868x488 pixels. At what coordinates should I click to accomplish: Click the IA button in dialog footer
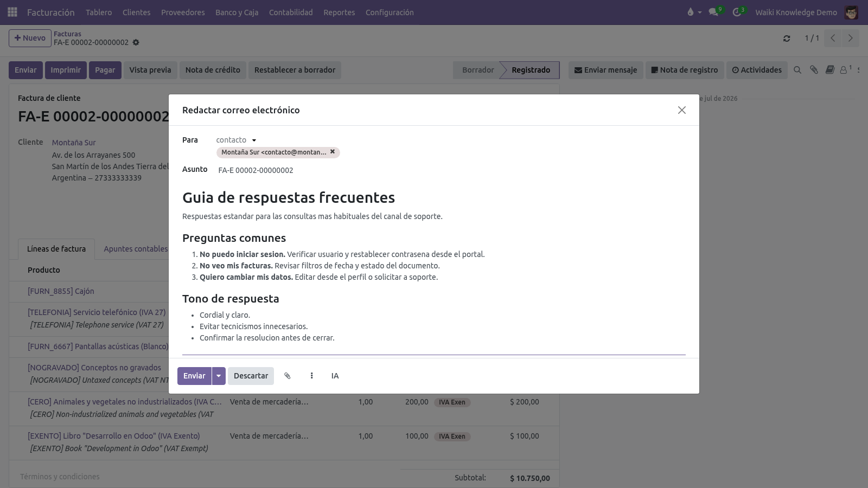tap(335, 376)
